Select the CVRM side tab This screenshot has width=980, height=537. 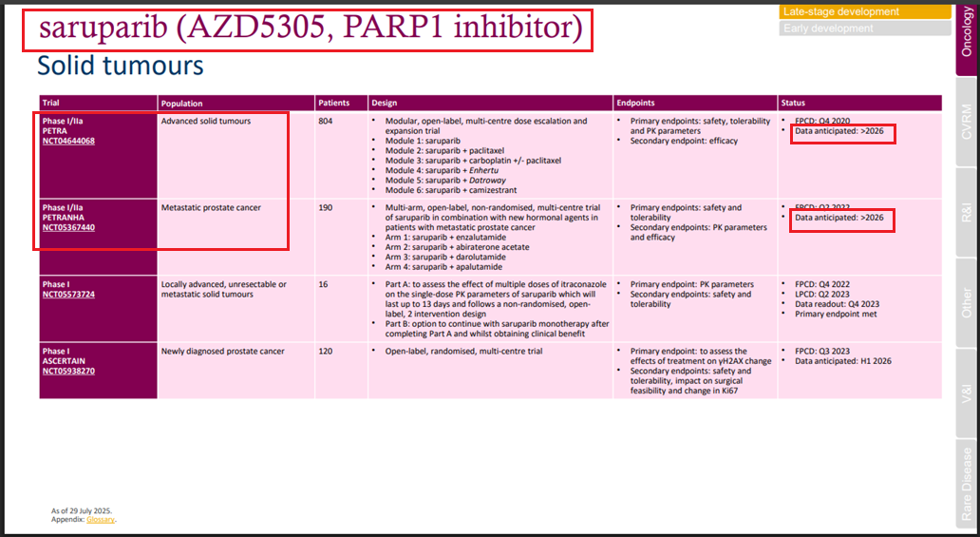(x=967, y=121)
